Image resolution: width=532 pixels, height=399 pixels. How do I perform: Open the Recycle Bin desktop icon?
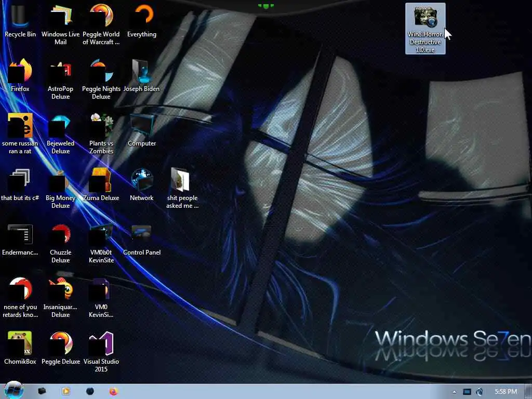coord(20,20)
